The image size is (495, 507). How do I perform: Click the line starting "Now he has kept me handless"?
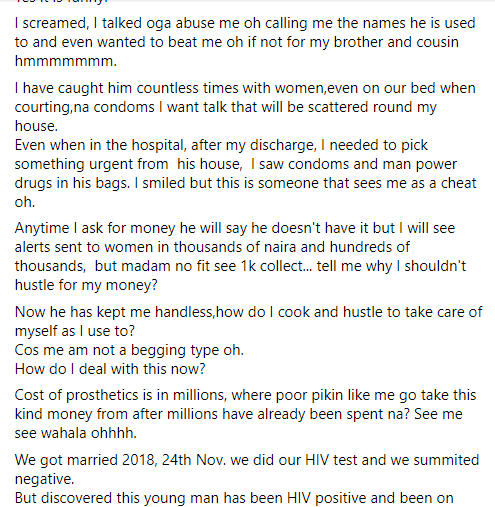[248, 312]
